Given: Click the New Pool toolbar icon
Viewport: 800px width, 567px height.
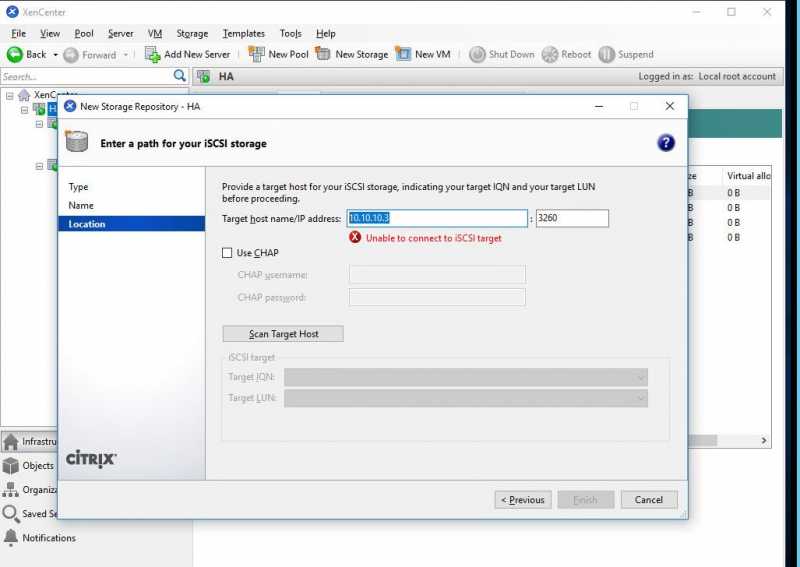Looking at the screenshot, I should 257,54.
